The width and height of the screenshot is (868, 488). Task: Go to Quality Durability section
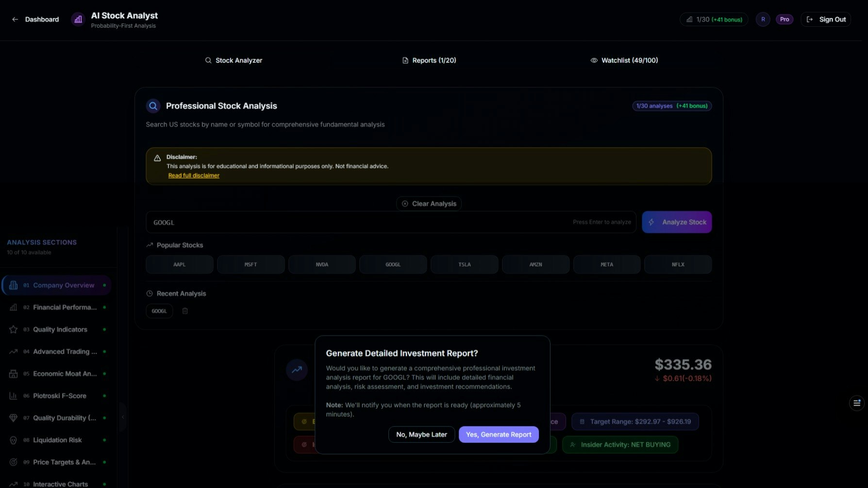[x=57, y=418]
